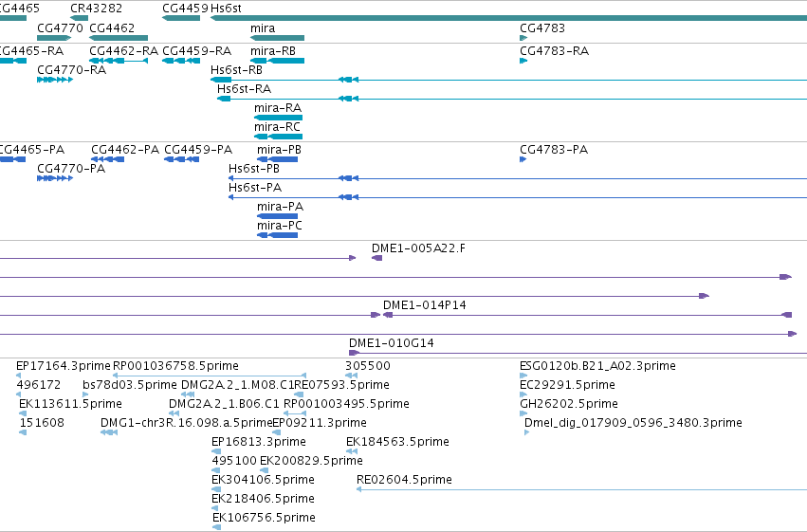
Task: Select the 495100 feature label
Action: click(234, 461)
